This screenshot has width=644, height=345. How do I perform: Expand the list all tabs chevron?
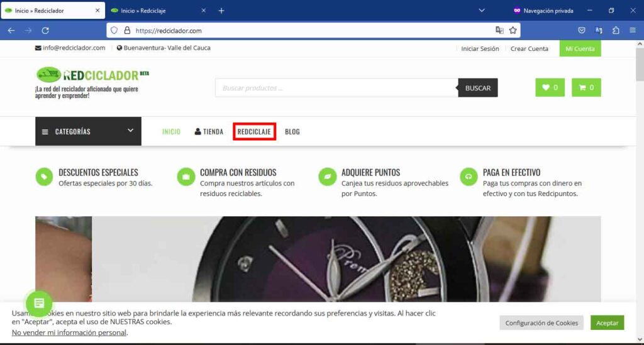(482, 11)
